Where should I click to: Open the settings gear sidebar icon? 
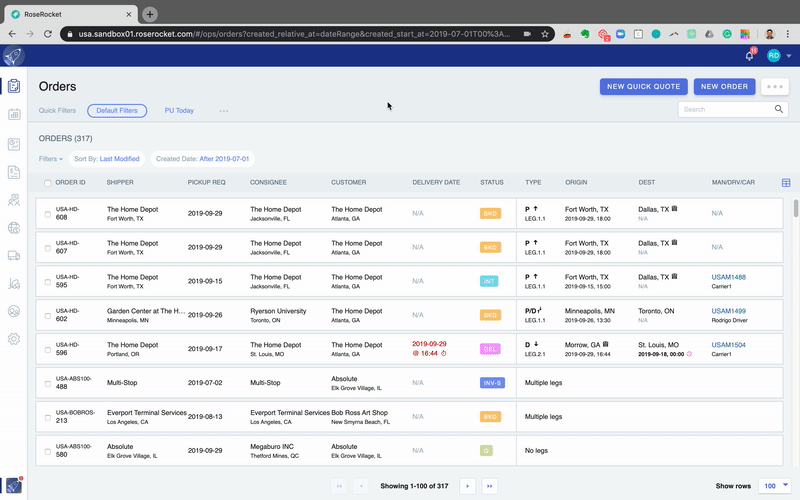pos(14,339)
